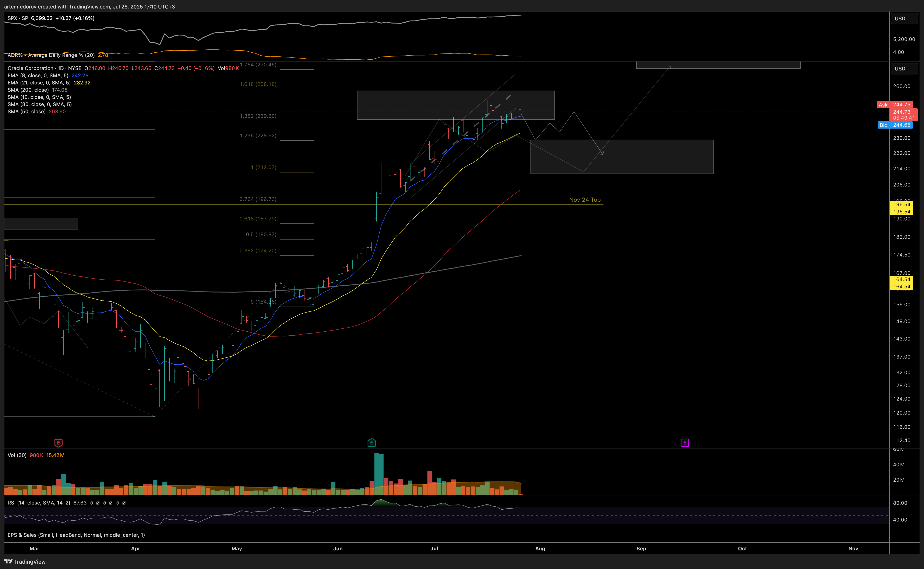The image size is (924, 569).
Task: Click the 174.50 price axis value
Action: (902, 255)
